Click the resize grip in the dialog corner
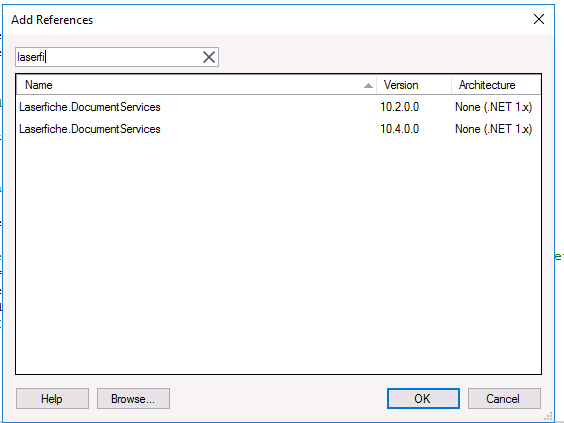The width and height of the screenshot is (564, 423). tap(548, 417)
